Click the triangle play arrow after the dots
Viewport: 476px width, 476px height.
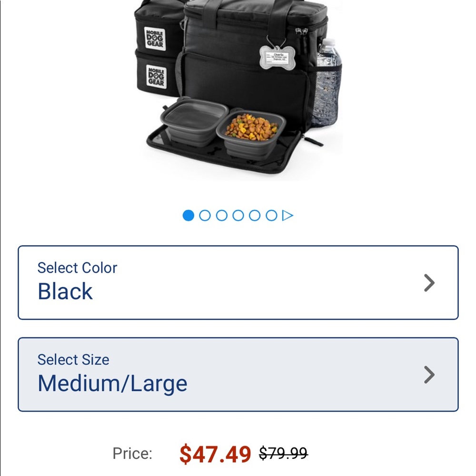tap(288, 216)
